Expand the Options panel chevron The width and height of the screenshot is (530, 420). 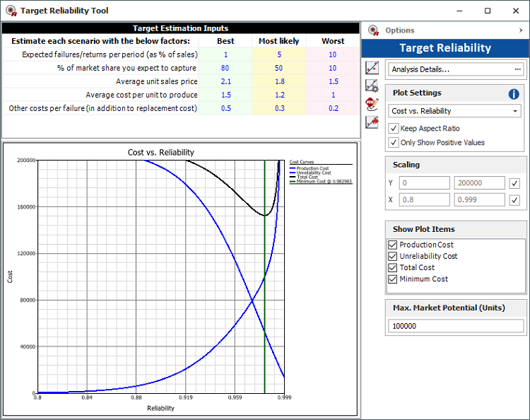[x=521, y=30]
